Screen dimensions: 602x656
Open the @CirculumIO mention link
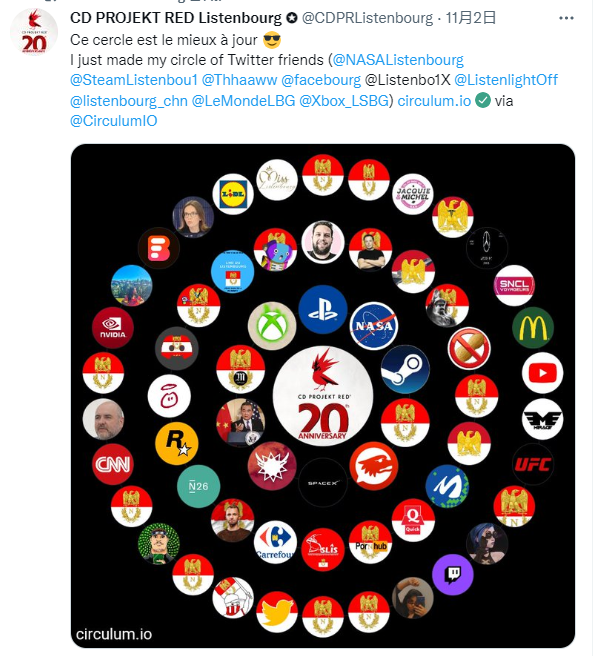113,120
